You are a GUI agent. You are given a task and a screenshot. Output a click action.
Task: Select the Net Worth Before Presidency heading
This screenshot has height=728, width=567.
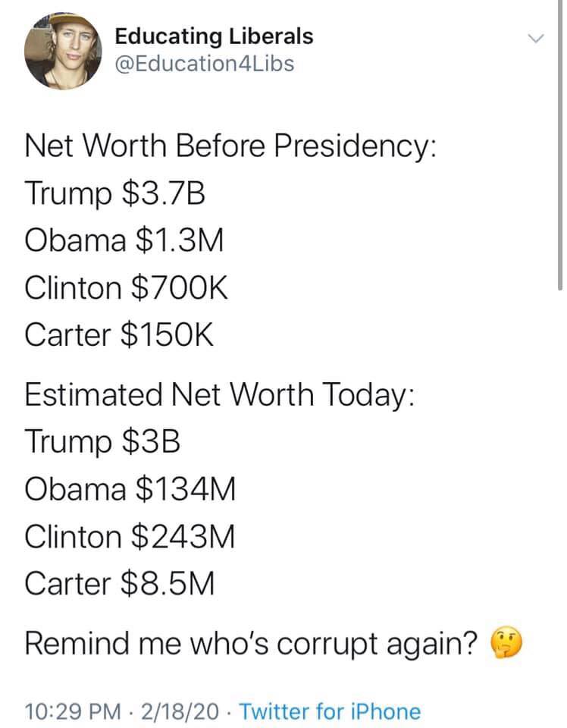230,146
